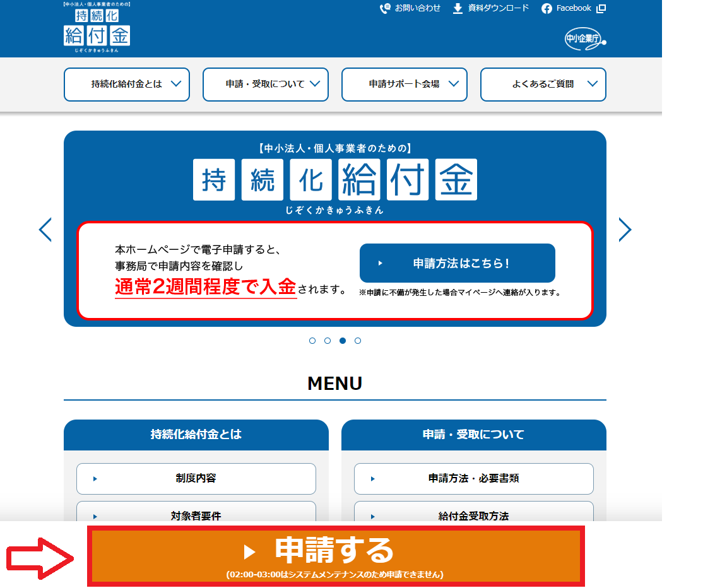Click the 本ホームページで電子申請すると text

pos(198,250)
